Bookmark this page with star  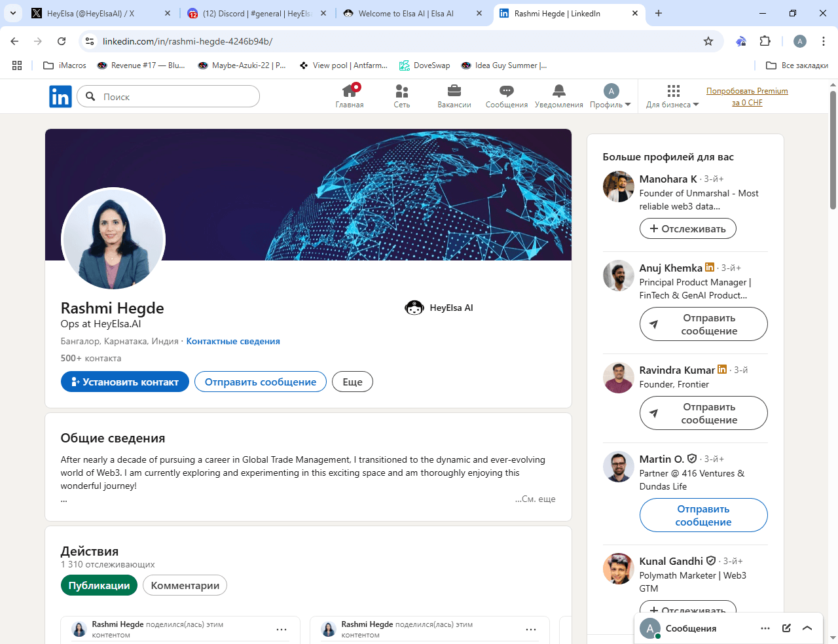(708, 41)
